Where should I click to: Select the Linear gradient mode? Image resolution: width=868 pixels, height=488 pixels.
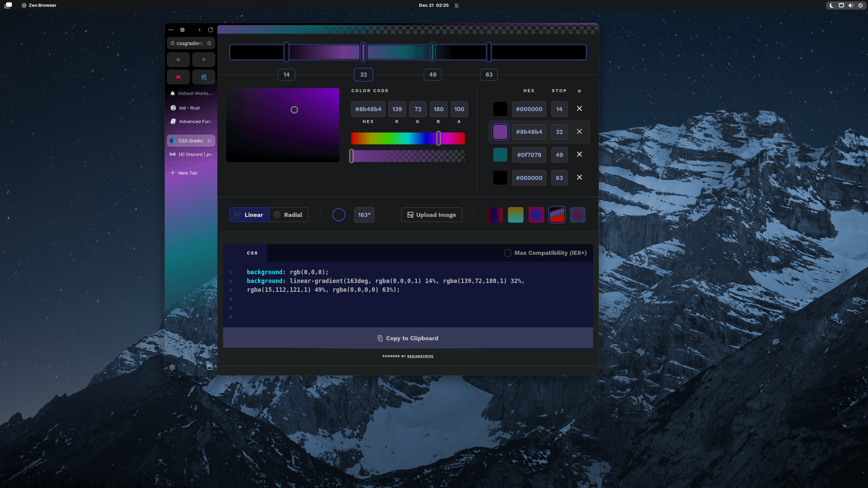pos(249,215)
